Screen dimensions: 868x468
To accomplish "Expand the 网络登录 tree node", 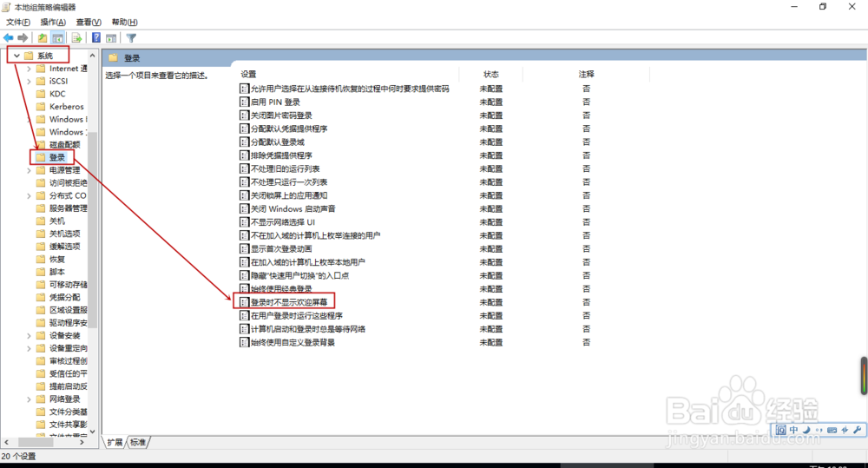I will tap(29, 399).
